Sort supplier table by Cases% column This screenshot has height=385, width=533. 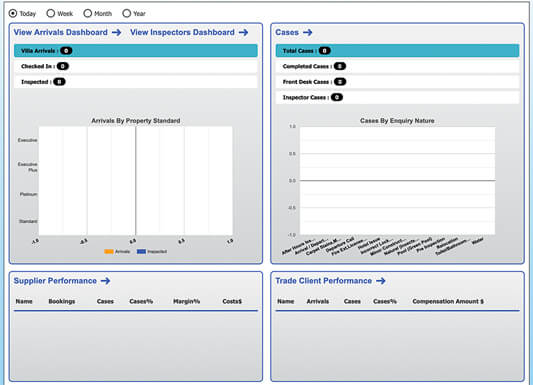coord(141,301)
